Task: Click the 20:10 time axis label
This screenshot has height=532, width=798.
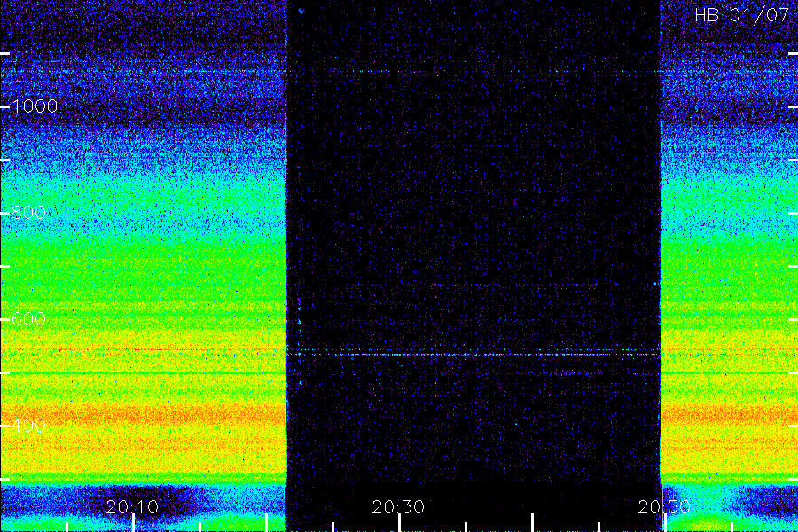Action: point(132,507)
